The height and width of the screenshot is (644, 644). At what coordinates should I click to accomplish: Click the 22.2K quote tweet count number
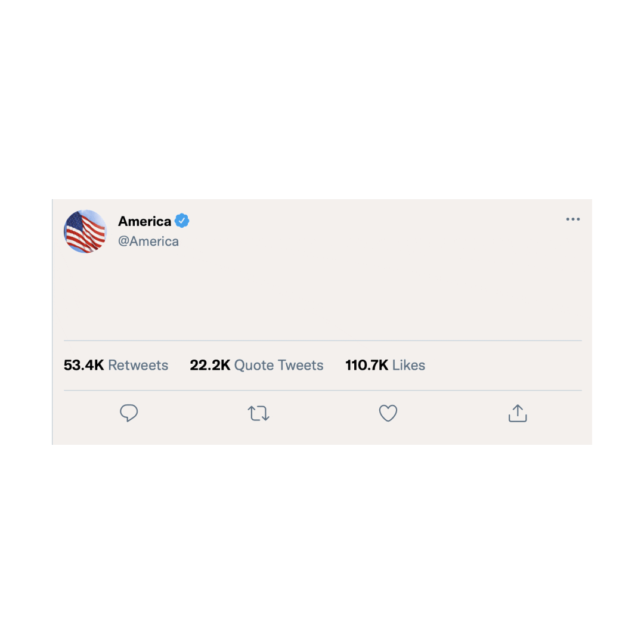(210, 366)
